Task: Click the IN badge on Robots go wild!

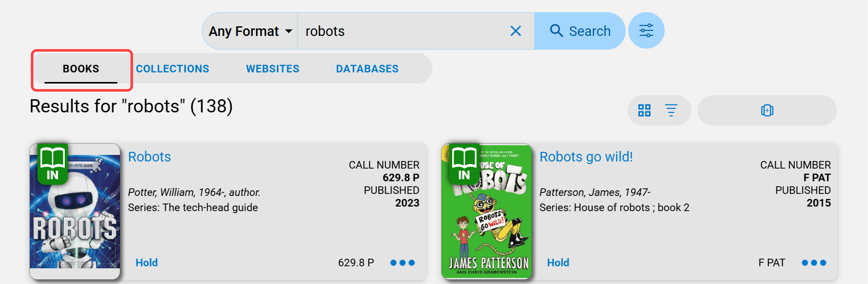Action: click(x=464, y=164)
